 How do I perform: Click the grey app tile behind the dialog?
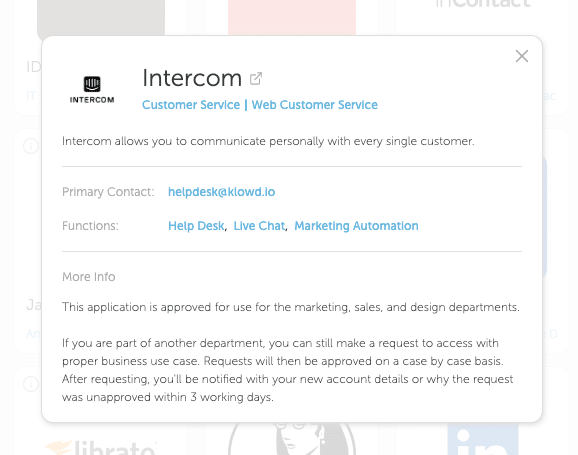point(101,18)
